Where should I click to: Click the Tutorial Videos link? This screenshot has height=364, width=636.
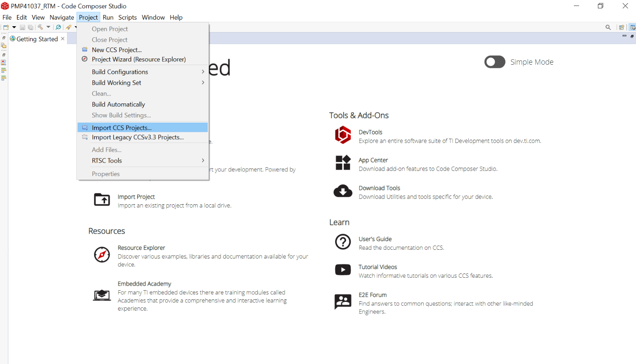378,267
